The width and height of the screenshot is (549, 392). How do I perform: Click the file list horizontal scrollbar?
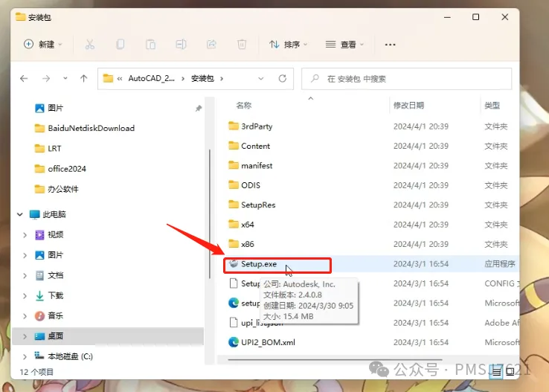pyautogui.click(x=335, y=359)
